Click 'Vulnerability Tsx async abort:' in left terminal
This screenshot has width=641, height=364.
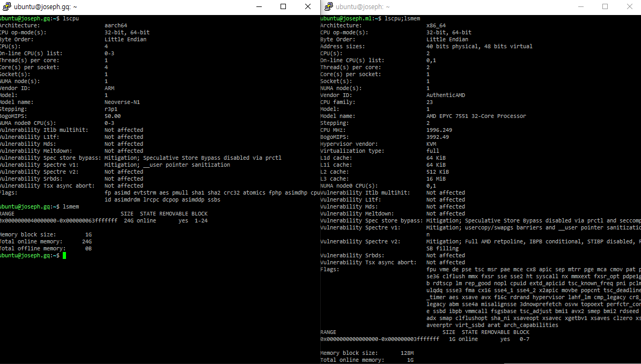pos(47,185)
